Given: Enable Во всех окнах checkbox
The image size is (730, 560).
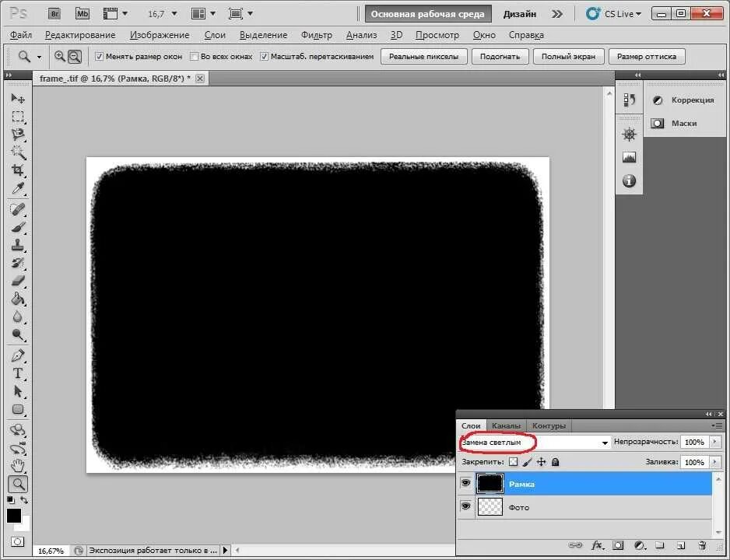Looking at the screenshot, I should 194,56.
